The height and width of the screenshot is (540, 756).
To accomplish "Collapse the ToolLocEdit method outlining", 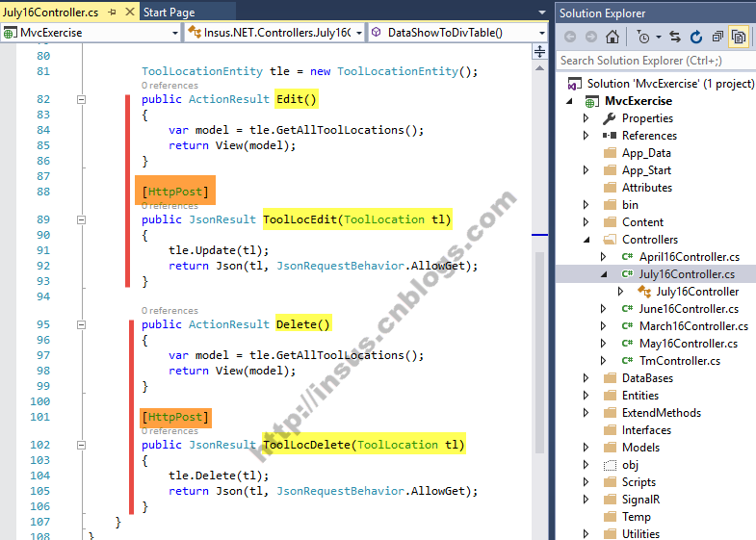I will 82,219.
